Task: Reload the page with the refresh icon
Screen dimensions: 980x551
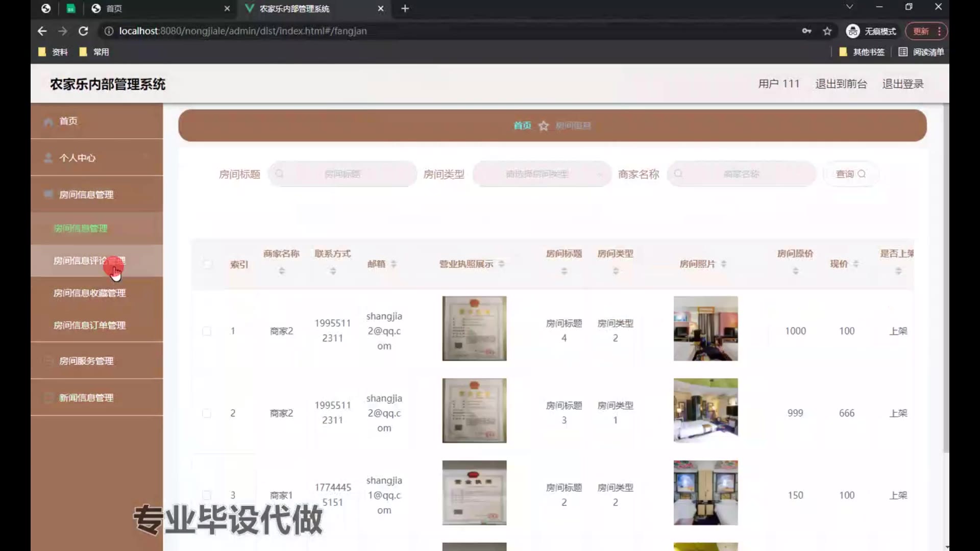Action: pyautogui.click(x=83, y=31)
